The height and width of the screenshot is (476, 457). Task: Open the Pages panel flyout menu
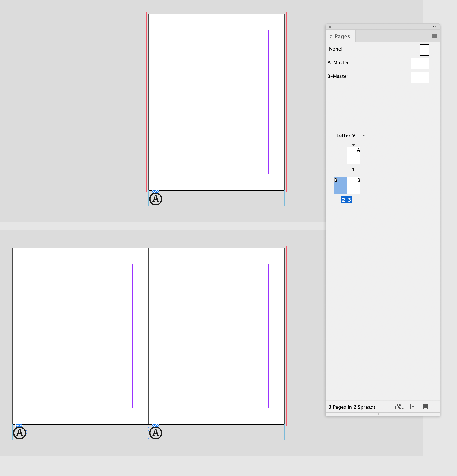point(434,36)
